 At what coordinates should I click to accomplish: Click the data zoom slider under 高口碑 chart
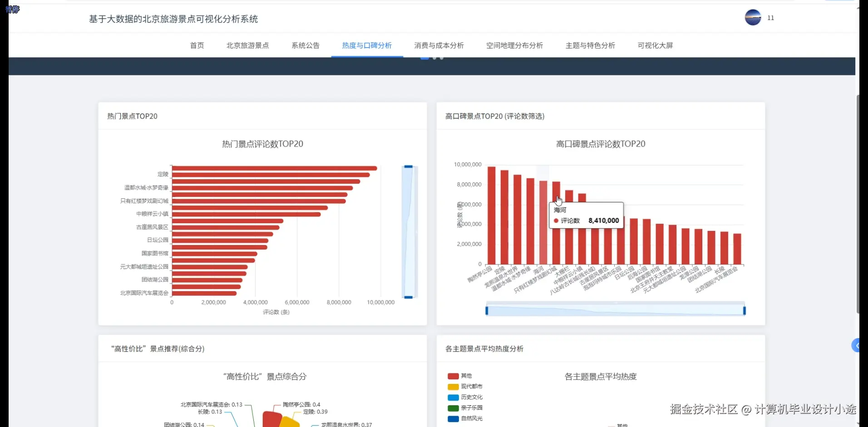615,309
